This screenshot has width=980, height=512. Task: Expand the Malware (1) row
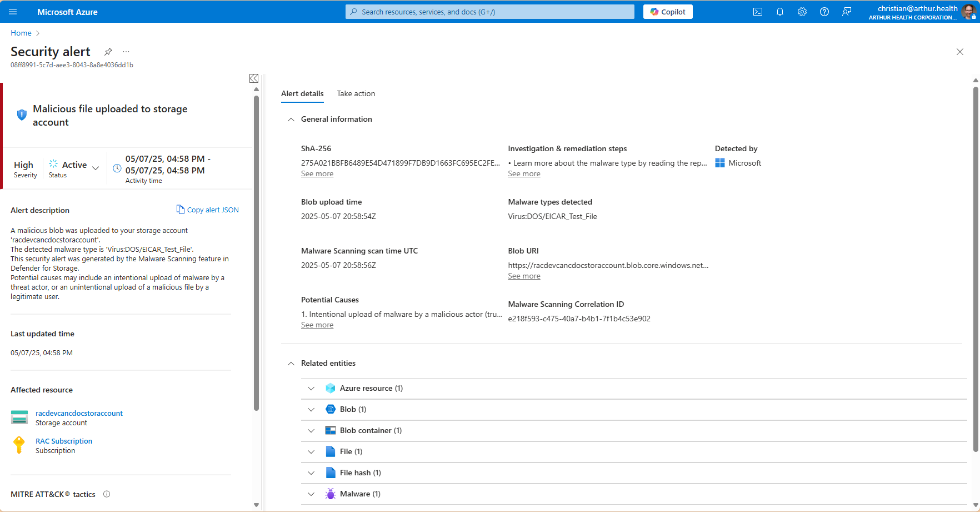311,494
